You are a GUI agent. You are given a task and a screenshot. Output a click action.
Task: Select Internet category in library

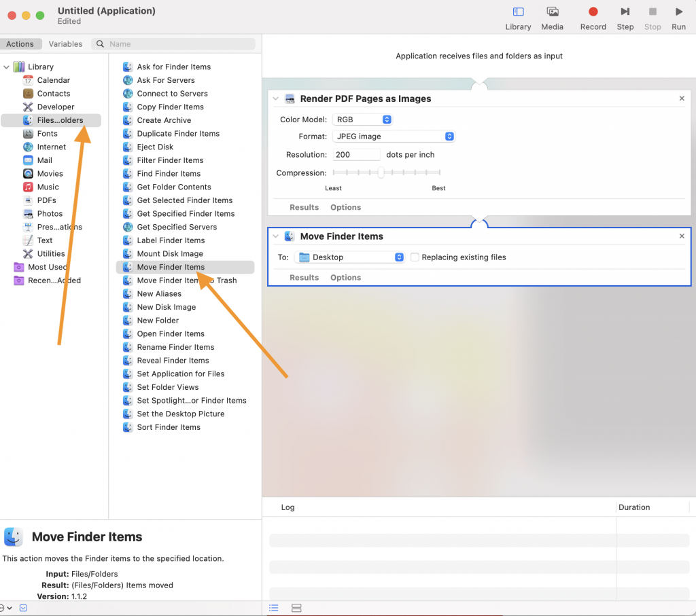pos(51,147)
